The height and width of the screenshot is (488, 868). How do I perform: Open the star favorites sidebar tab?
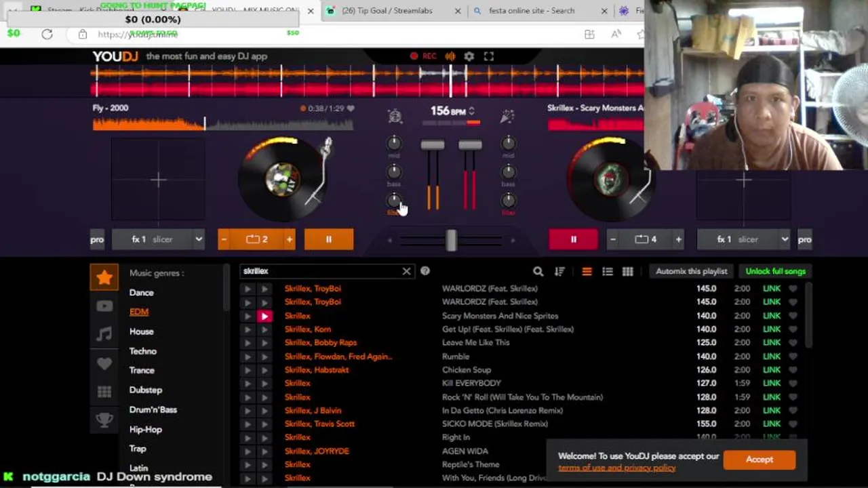point(104,277)
